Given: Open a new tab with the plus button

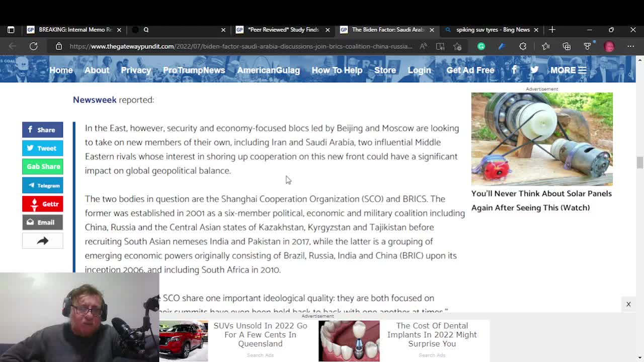Looking at the screenshot, I should pyautogui.click(x=552, y=30).
